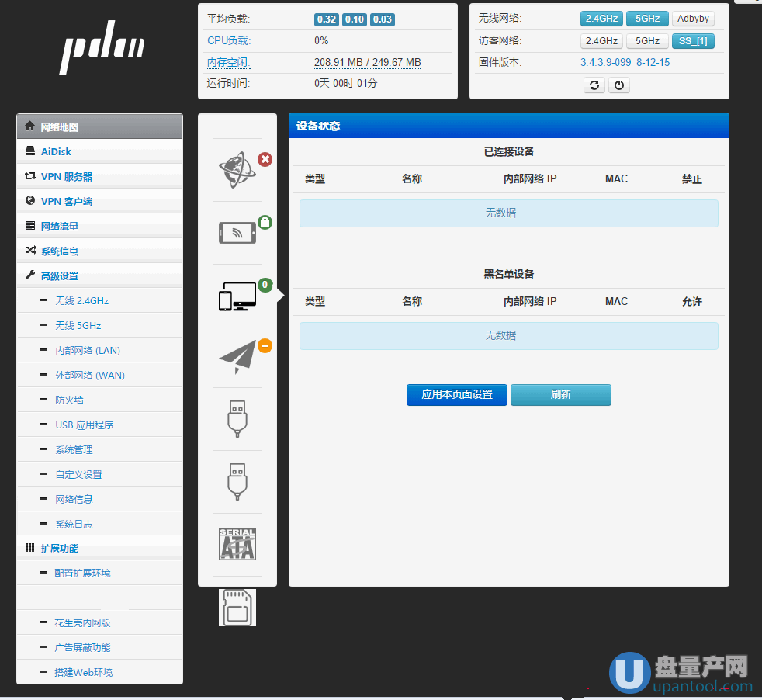Open AiDisk menu item
Image resolution: width=762 pixels, height=700 pixels.
pos(99,151)
